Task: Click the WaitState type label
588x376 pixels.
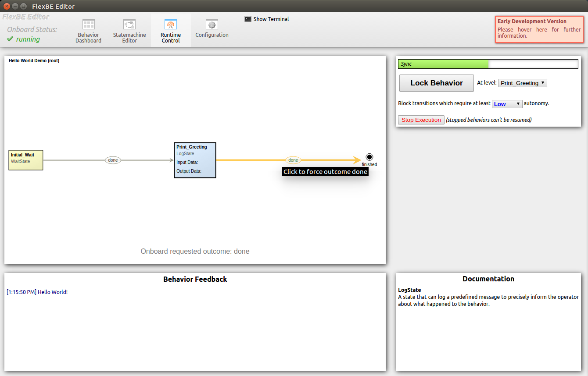Action: tap(21, 161)
